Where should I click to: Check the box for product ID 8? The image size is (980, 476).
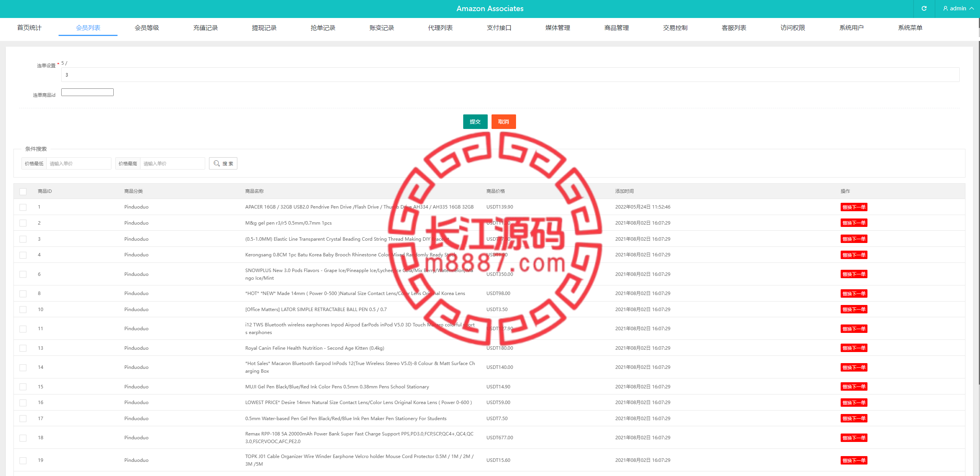coord(23,293)
